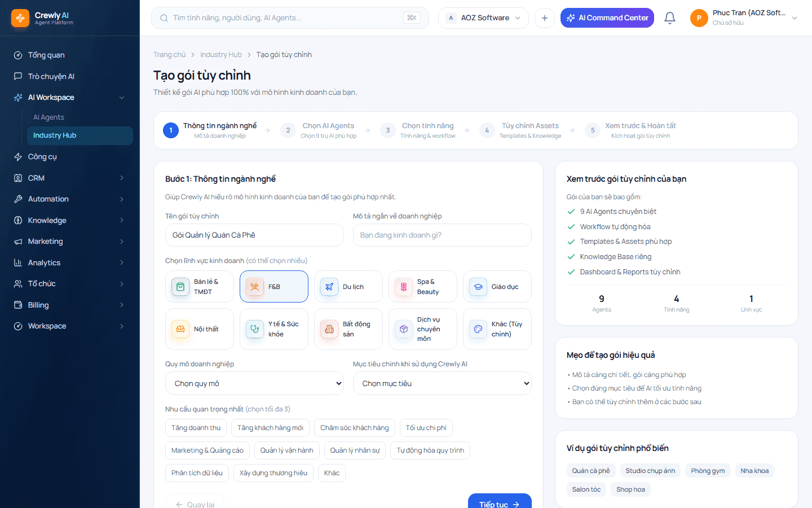The image size is (812, 508).
Task: Select the Giáo dục graduation cap icon
Action: point(478,287)
